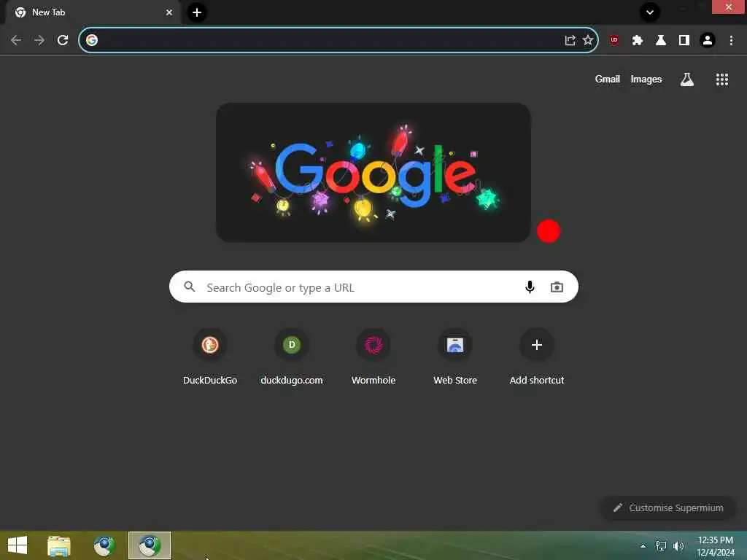Screen dimensions: 747x560
Task: Open the duckdugo.com shortcut
Action: [x=292, y=356]
